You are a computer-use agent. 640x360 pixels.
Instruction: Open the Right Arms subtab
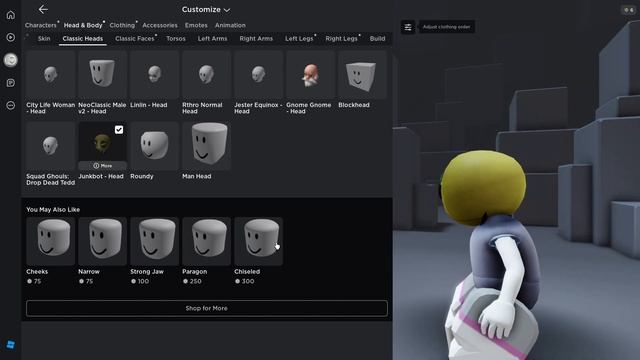tap(256, 39)
